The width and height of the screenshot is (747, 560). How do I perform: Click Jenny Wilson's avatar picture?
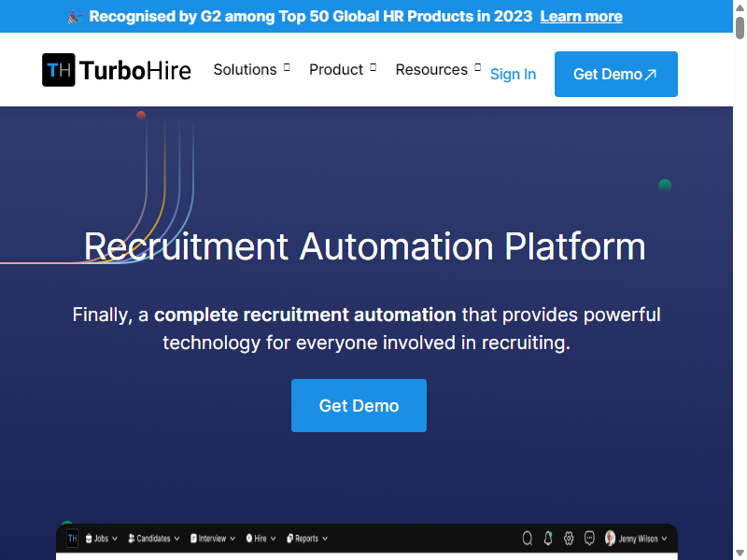click(x=610, y=539)
